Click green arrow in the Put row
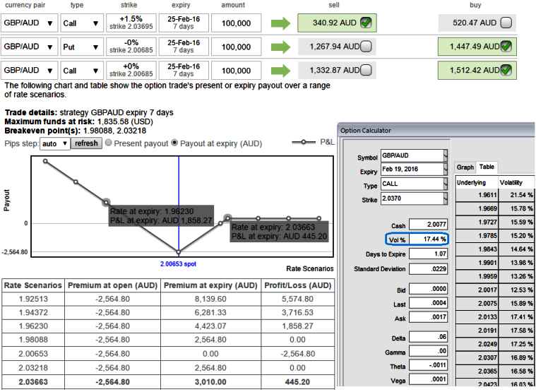Viewport: 536px width, 392px height. 280,47
